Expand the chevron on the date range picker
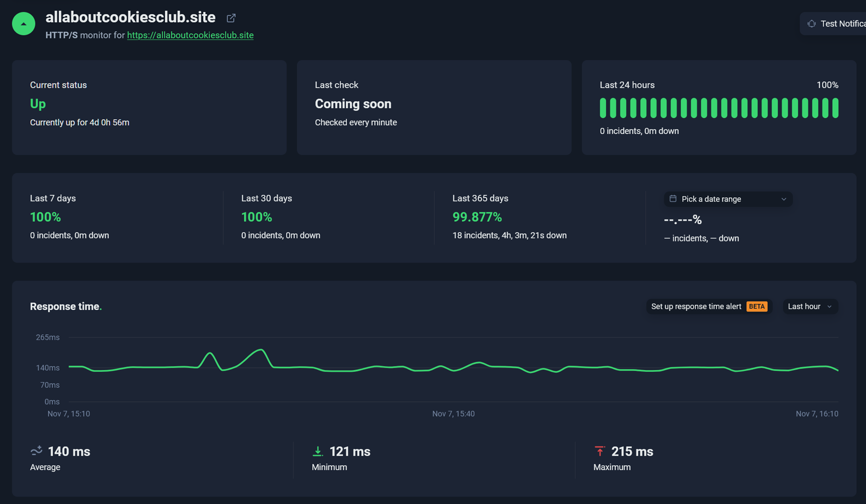This screenshot has width=866, height=504. (x=783, y=199)
